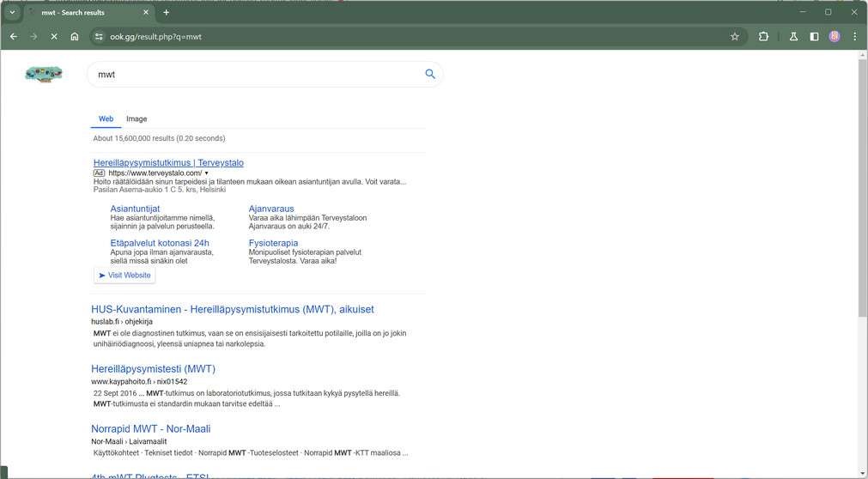Stop loading the page
Viewport: 868px width, 479px height.
(54, 37)
